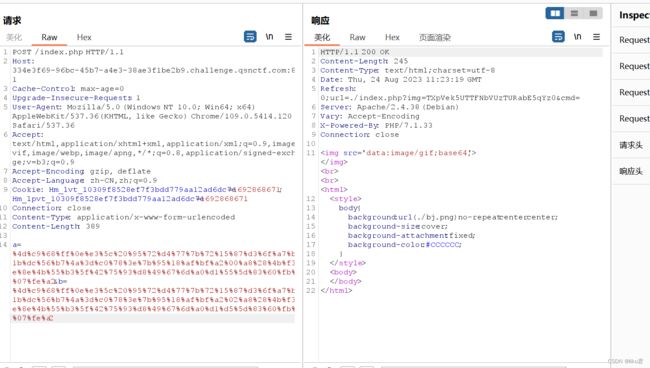Toggle word wrap icon in request panel

tap(250, 37)
